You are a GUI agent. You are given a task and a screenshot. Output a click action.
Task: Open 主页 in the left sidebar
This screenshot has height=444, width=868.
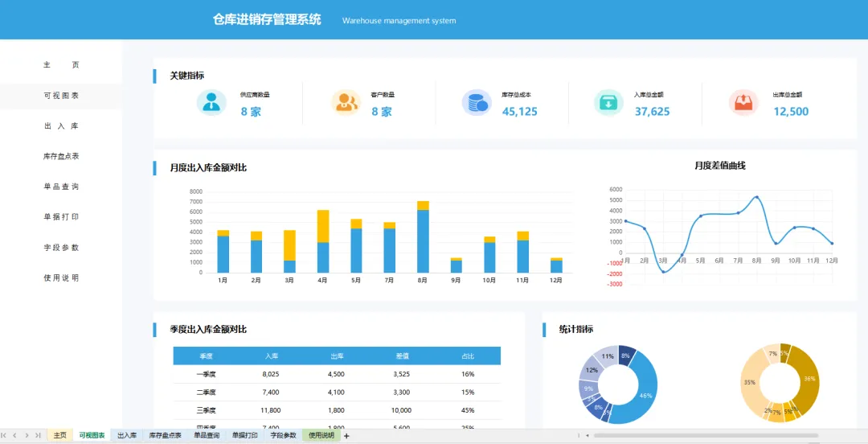61,65
